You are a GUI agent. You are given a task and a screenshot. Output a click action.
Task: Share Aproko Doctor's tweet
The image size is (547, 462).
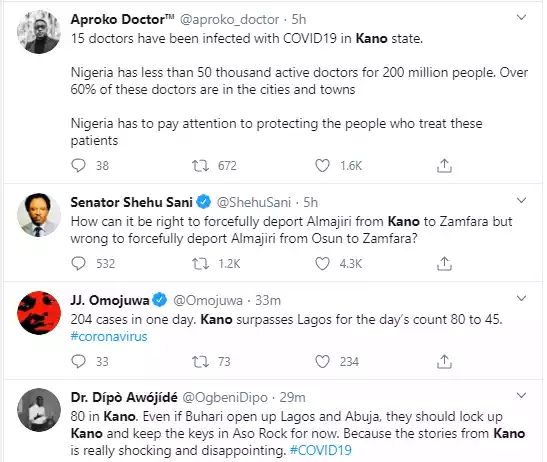point(444,165)
